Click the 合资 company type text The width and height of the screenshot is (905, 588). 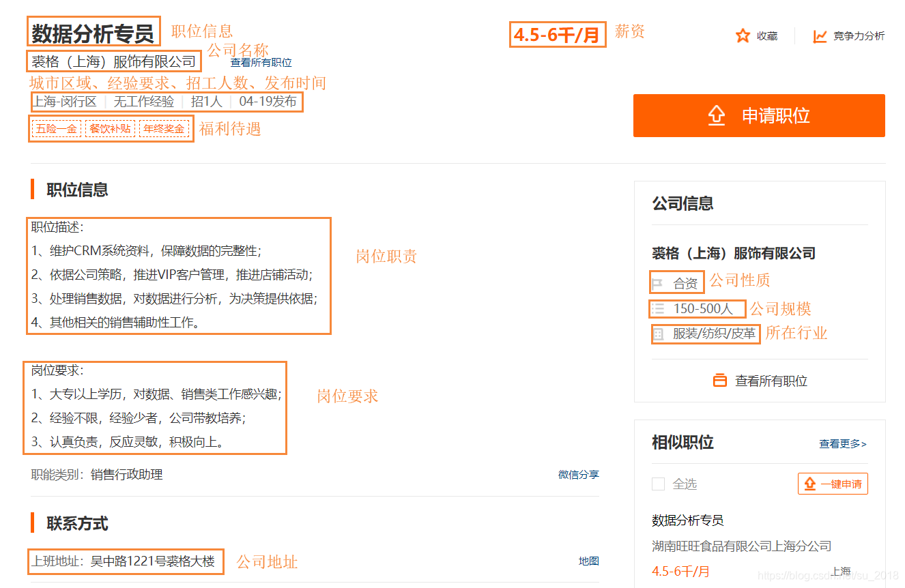[x=685, y=283]
